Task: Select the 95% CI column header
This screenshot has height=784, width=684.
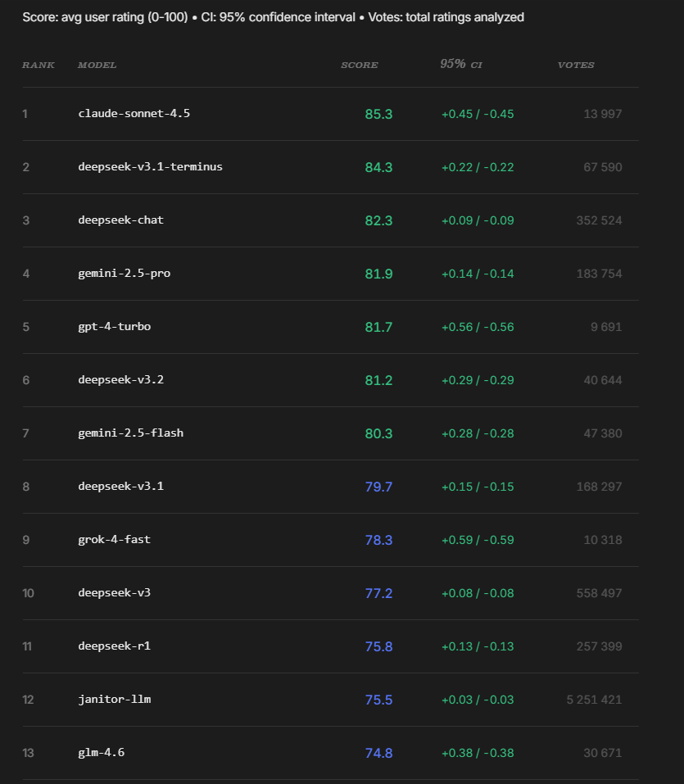Action: coord(461,65)
